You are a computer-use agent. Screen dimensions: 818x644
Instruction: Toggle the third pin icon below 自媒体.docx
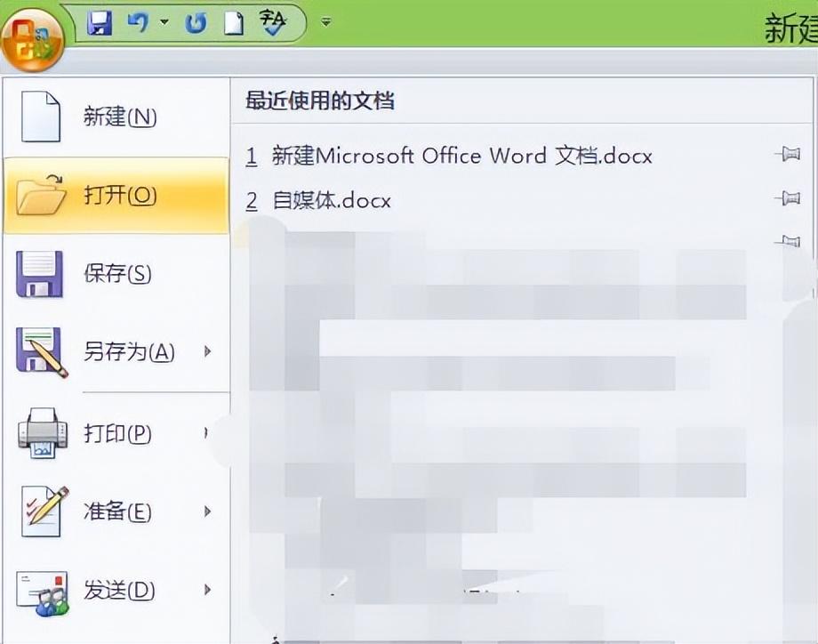coord(788,238)
